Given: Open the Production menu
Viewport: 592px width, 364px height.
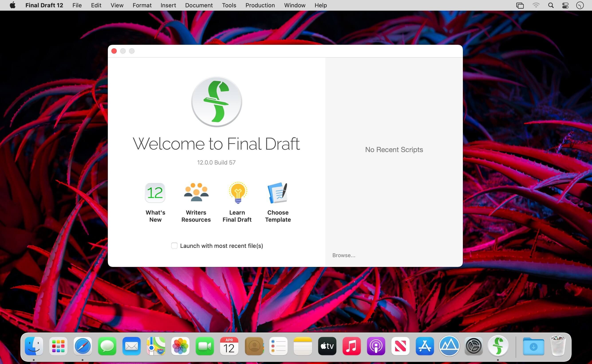Looking at the screenshot, I should click(x=260, y=5).
